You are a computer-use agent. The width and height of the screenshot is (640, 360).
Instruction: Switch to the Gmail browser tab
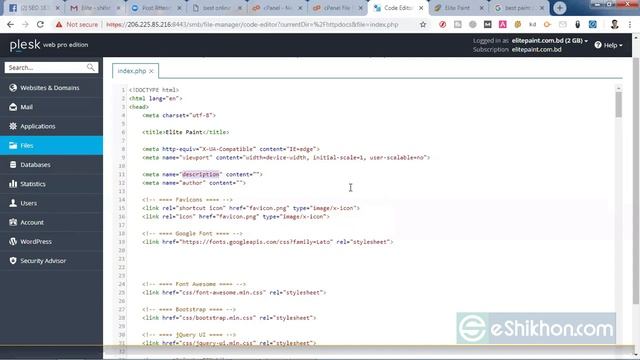[94, 8]
